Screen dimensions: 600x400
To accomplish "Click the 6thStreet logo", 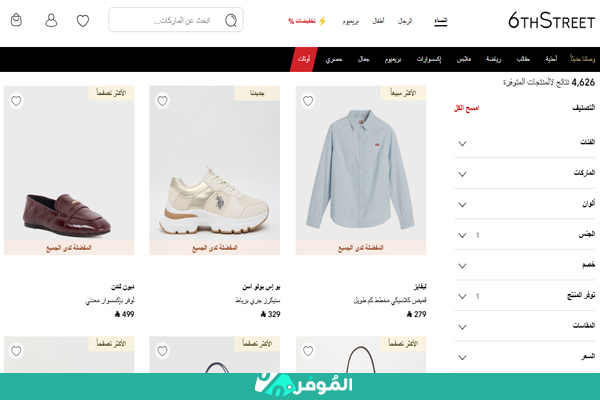I will 551,21.
